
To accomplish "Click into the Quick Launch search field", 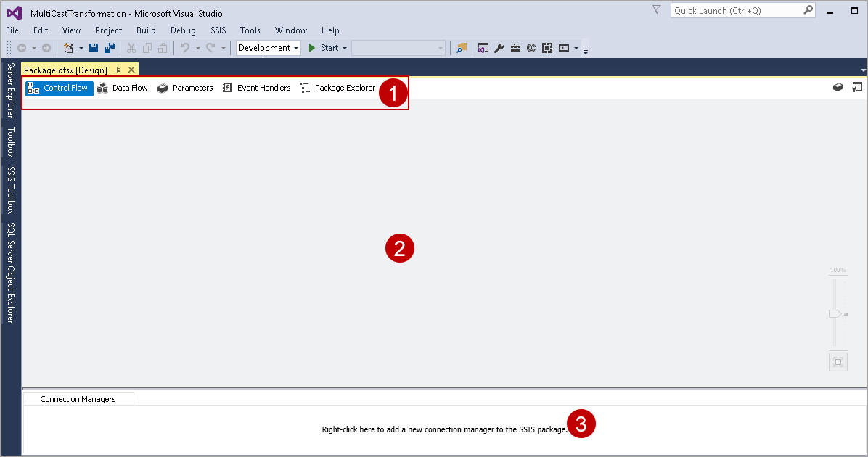I will pos(736,10).
